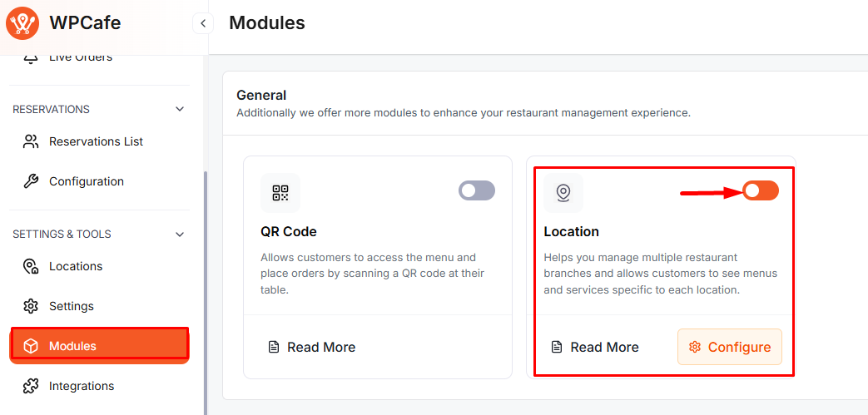Enable the QR Code module toggle
868x415 pixels.
tap(477, 190)
